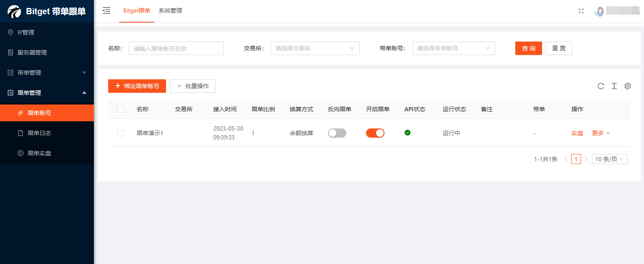Image resolution: width=644 pixels, height=264 pixels.
Task: Expand the 带单管理 sidebar group
Action: (47, 73)
